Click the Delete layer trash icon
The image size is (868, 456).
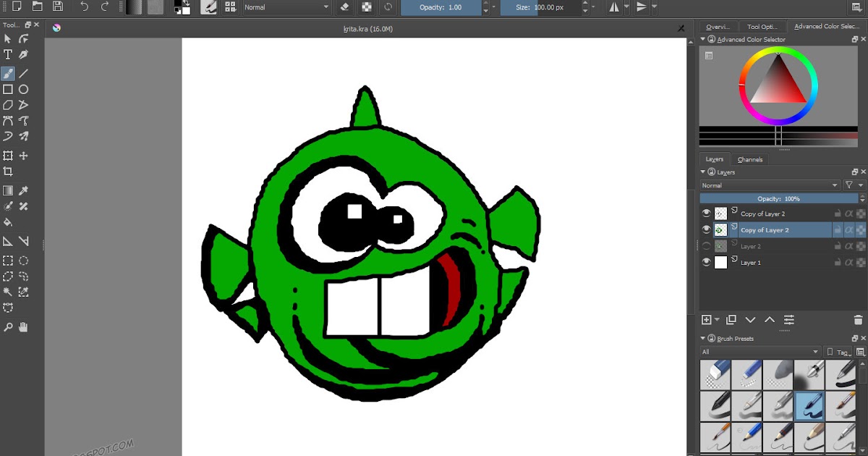858,320
